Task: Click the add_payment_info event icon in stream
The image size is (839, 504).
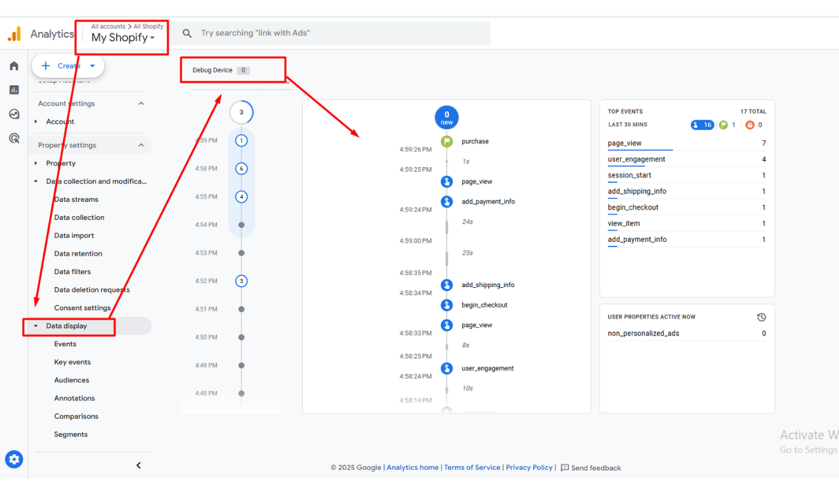Action: tap(446, 202)
